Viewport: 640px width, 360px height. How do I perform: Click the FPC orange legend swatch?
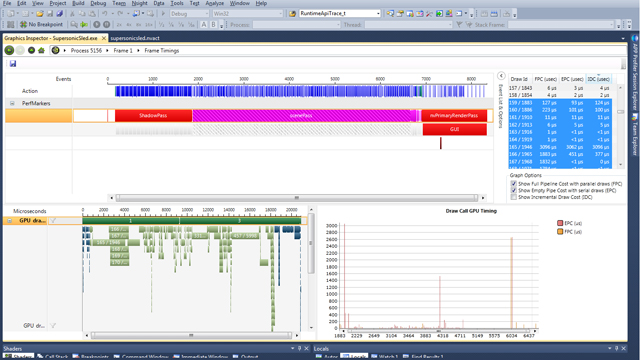[x=560, y=231]
